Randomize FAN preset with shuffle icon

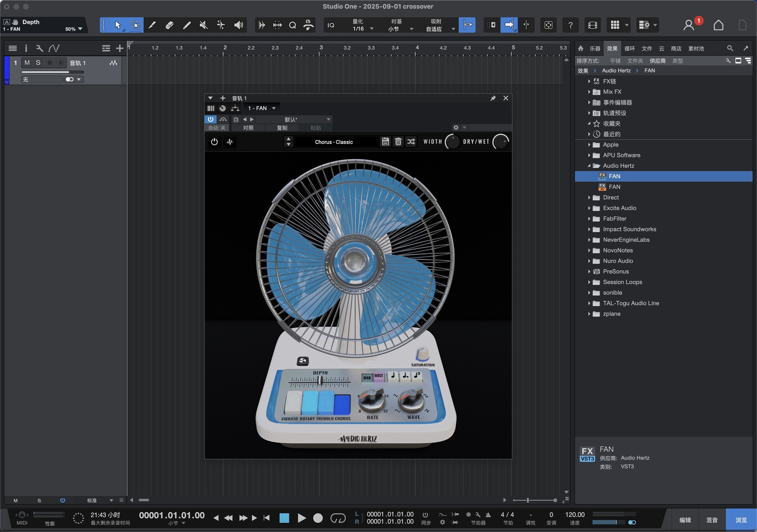[x=411, y=142]
